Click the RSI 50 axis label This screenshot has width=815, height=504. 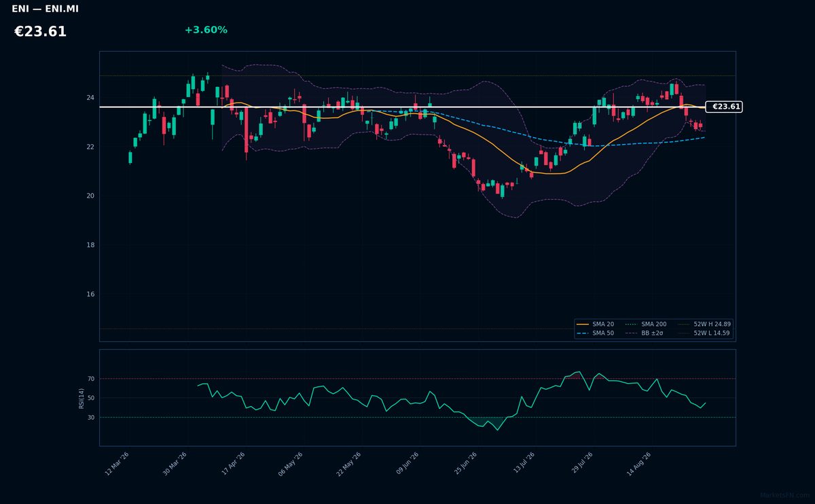click(x=91, y=398)
